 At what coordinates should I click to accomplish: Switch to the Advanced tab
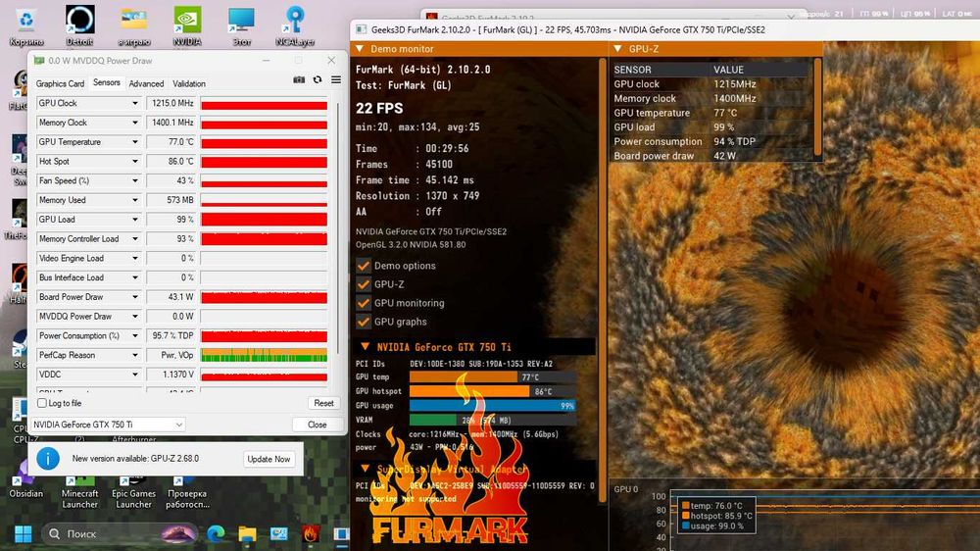coord(146,83)
